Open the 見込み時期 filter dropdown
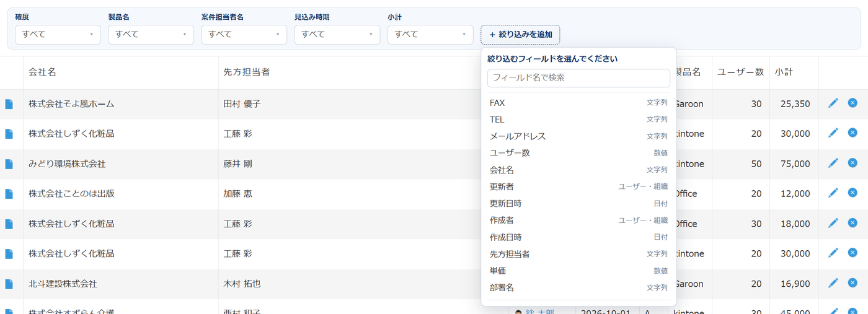 click(x=337, y=35)
